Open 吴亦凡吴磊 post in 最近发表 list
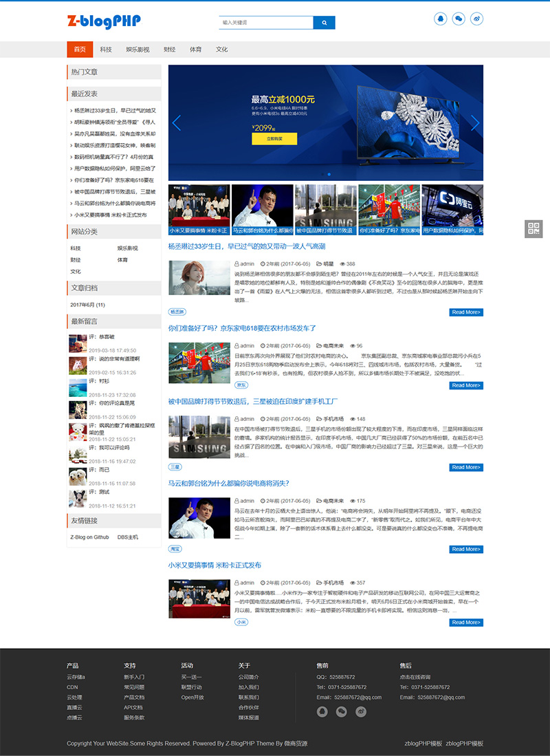Screen dimensions: 550x756 point(113,134)
